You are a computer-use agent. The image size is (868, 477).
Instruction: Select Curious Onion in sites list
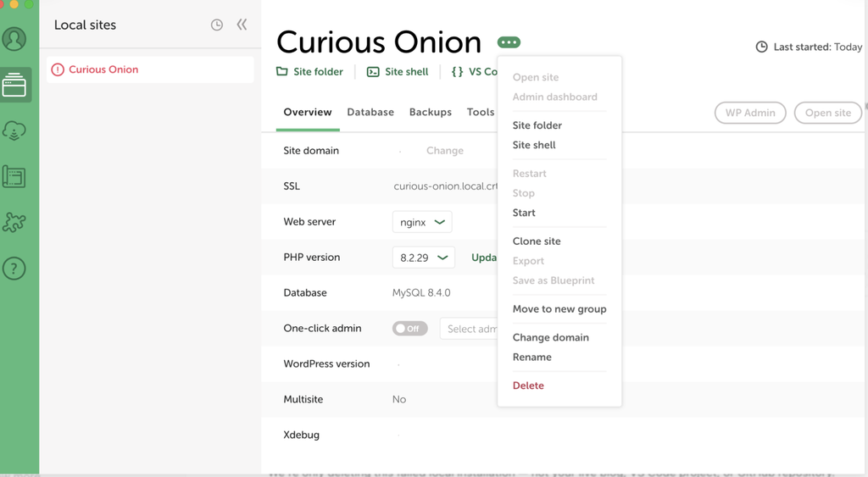coord(150,69)
